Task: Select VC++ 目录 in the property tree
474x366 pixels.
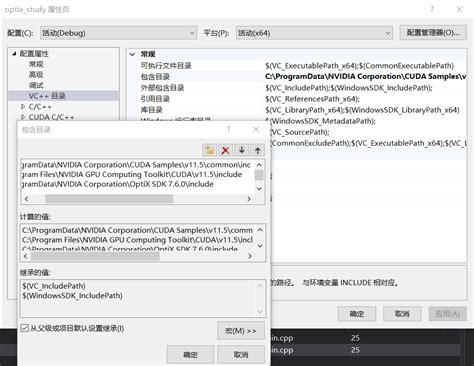Action: 47,96
